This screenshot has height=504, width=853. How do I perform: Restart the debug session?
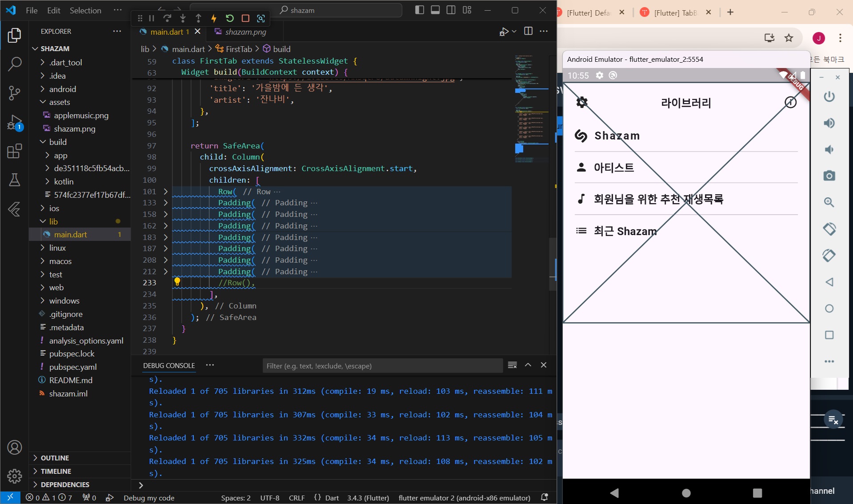pos(230,18)
